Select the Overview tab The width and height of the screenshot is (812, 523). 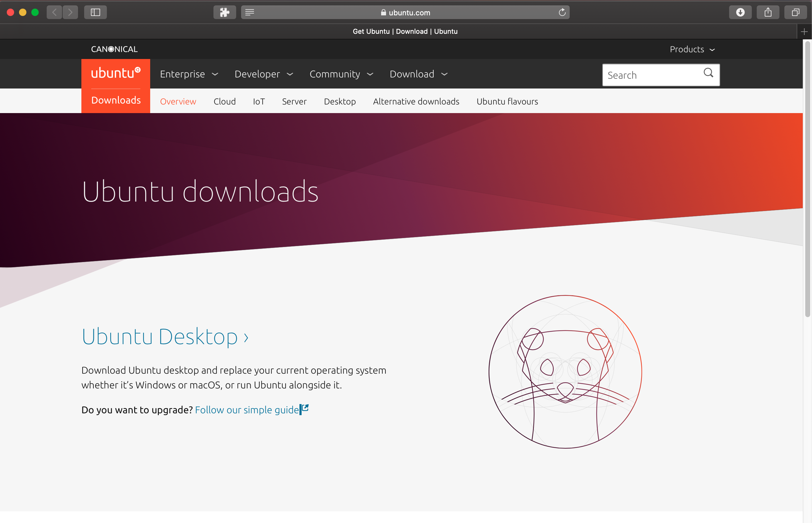point(178,101)
